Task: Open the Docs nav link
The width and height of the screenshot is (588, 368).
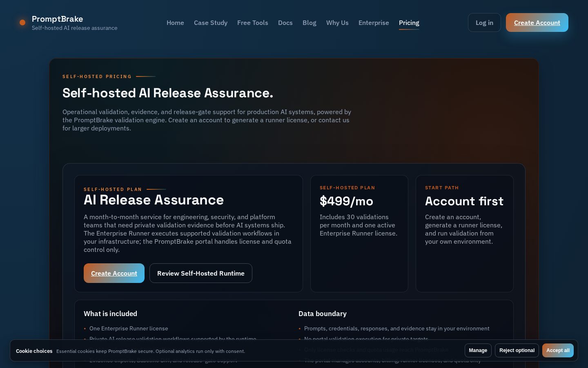Action: coord(285,22)
